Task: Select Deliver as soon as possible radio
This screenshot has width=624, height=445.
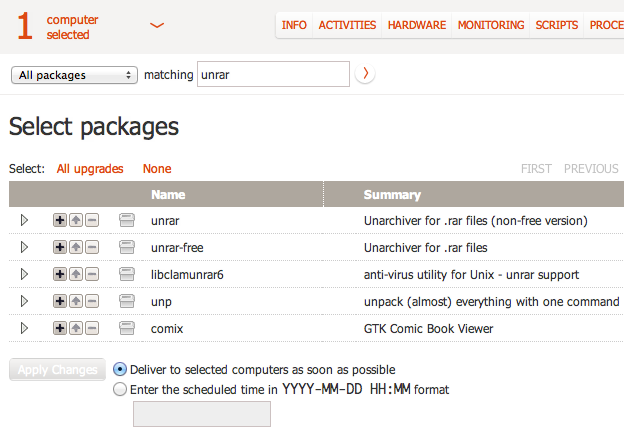Action: [120, 369]
